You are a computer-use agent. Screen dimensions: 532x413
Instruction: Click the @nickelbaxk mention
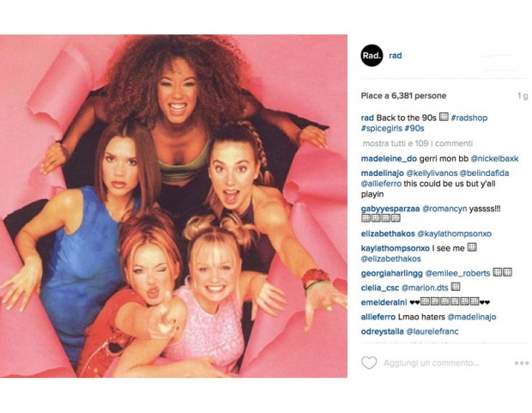click(x=494, y=159)
